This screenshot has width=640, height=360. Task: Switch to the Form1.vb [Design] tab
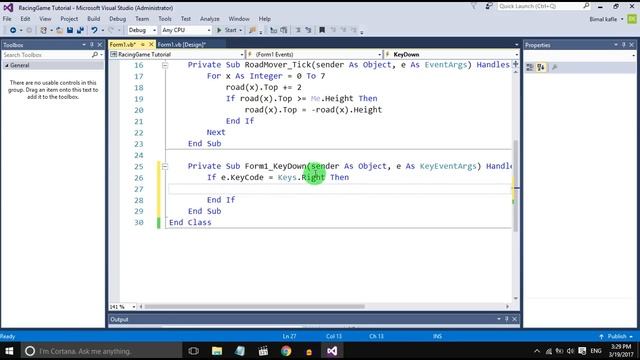click(x=182, y=44)
